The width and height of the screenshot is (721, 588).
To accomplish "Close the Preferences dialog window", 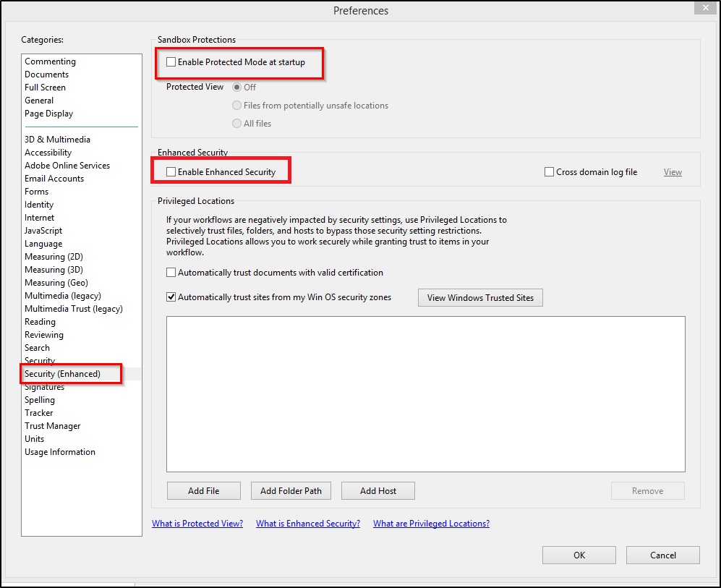I will tap(705, 8).
